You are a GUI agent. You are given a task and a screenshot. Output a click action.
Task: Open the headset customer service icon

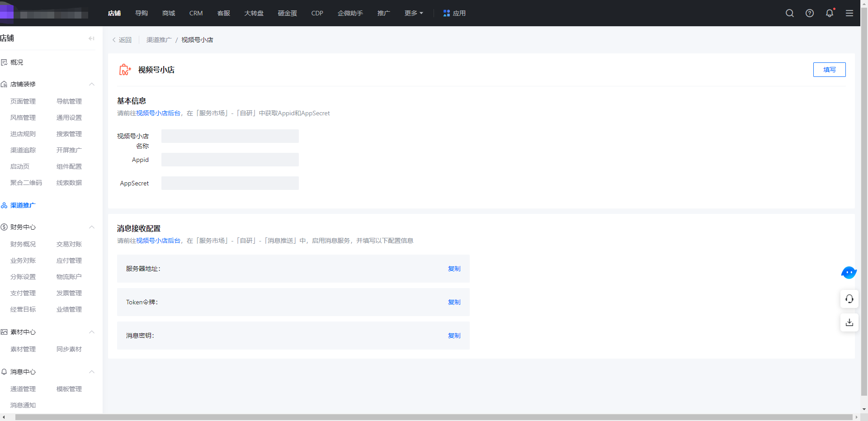[x=849, y=299]
